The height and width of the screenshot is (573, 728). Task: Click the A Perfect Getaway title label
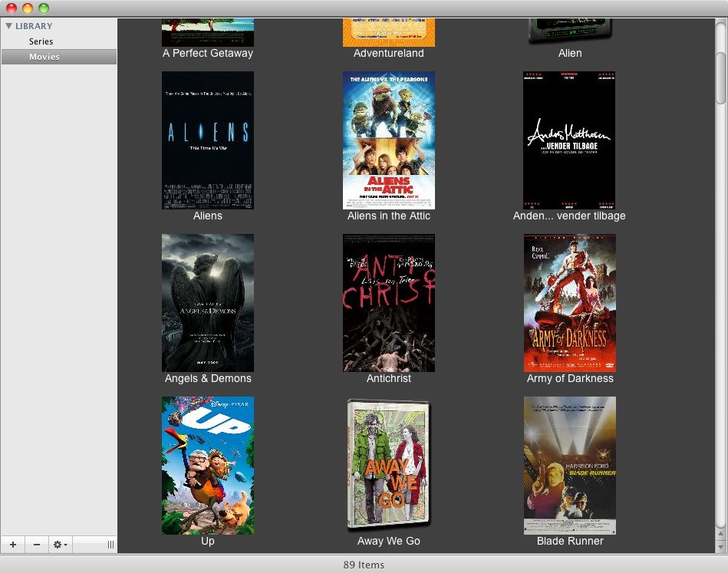tap(208, 54)
